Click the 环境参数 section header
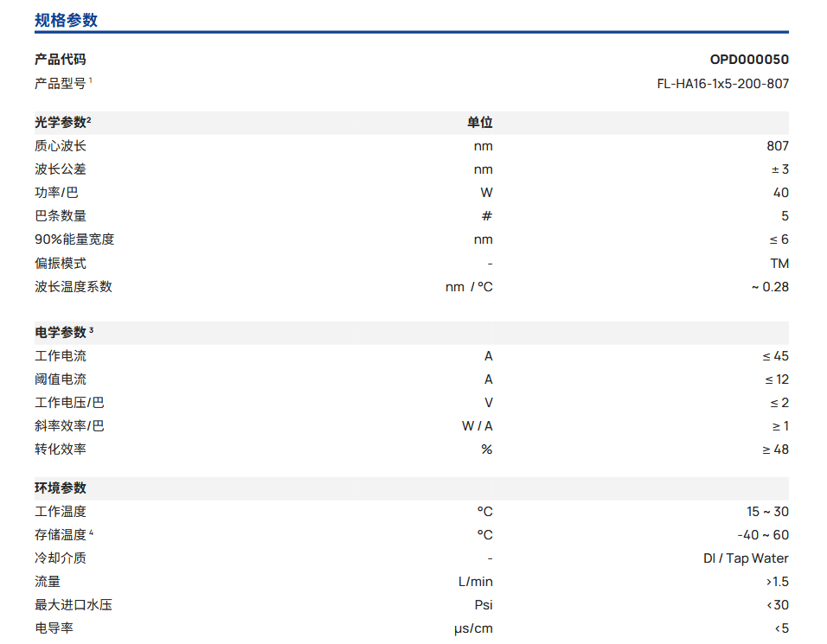The height and width of the screenshot is (644, 827). click(x=61, y=488)
